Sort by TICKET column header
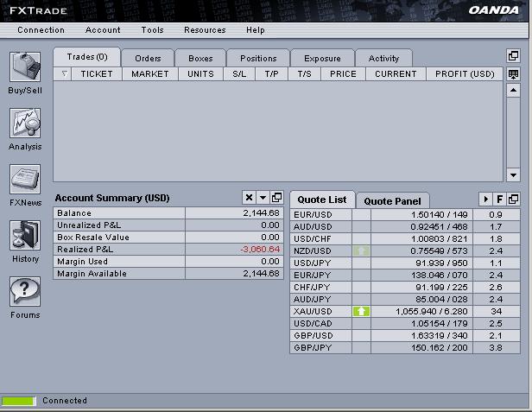 pyautogui.click(x=97, y=74)
